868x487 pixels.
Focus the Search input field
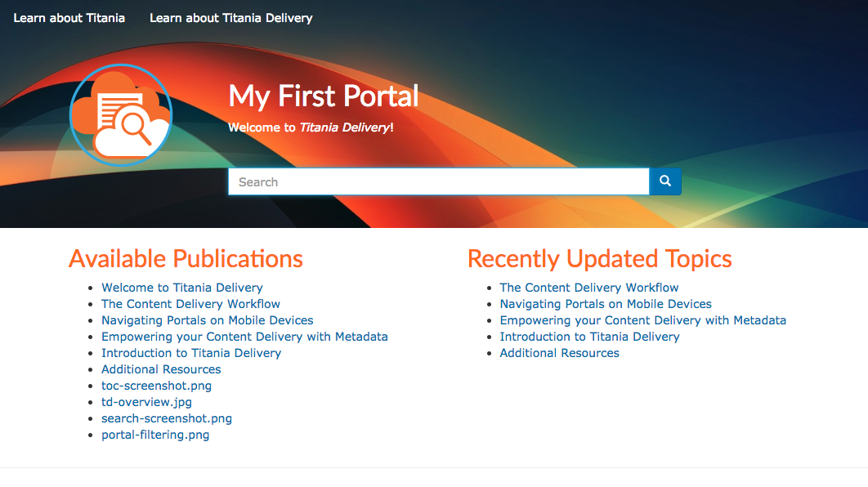pos(438,181)
